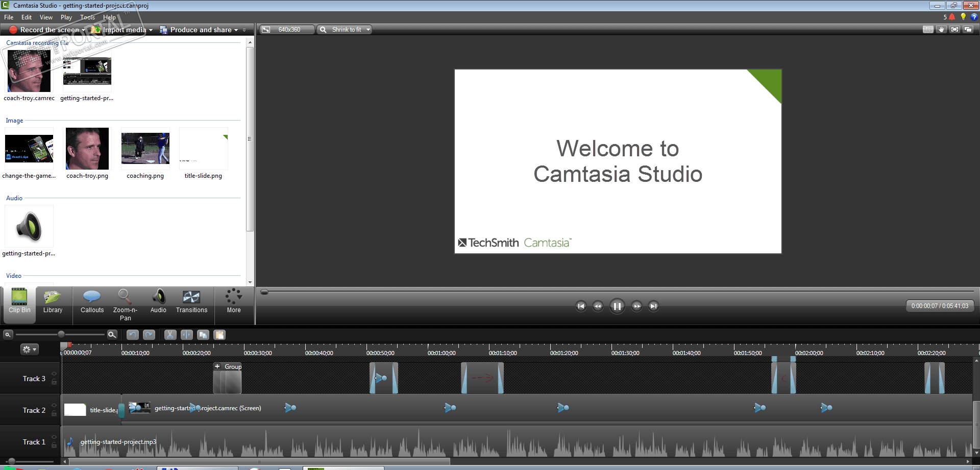Screen dimensions: 980x470
Task: Expand the Record the screen dropdown arrow
Action: pos(83,30)
